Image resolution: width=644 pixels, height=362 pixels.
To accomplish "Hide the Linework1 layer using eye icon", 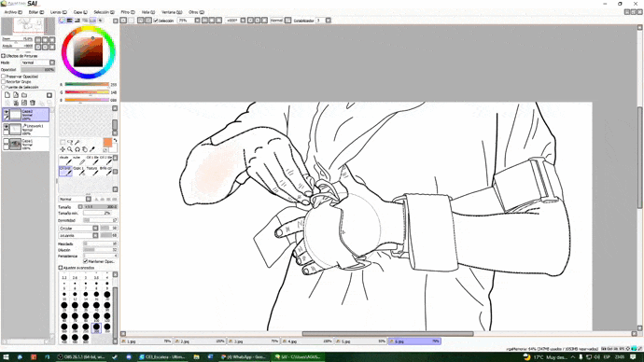I will tap(7, 126).
